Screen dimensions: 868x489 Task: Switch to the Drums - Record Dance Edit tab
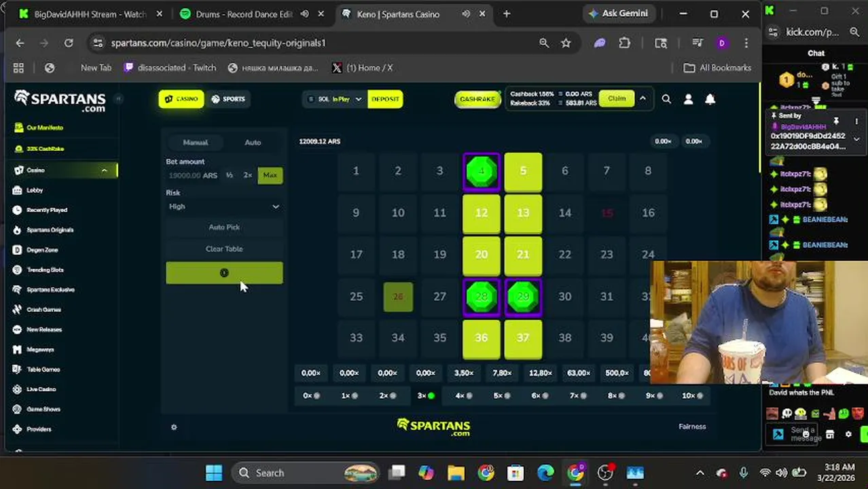point(245,14)
